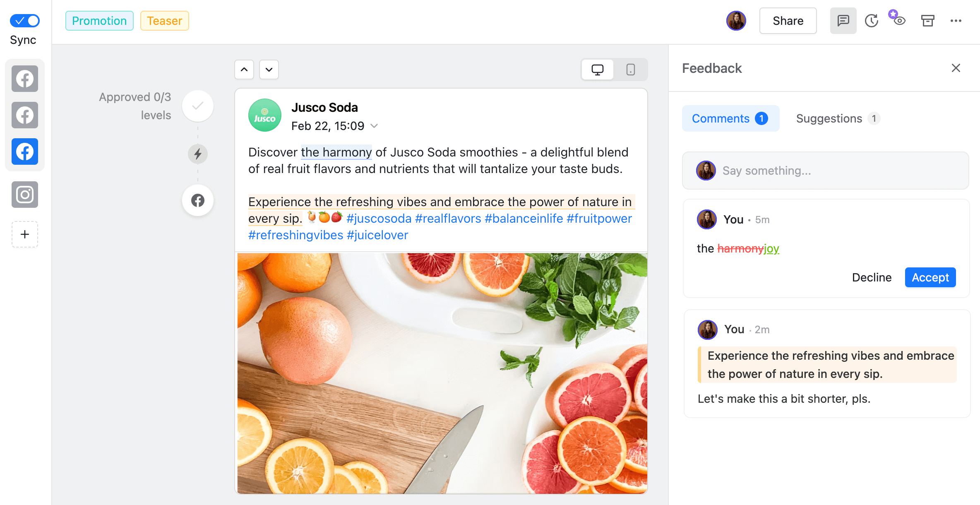Click the mobile preview mode icon
The image size is (980, 505).
coord(630,69)
